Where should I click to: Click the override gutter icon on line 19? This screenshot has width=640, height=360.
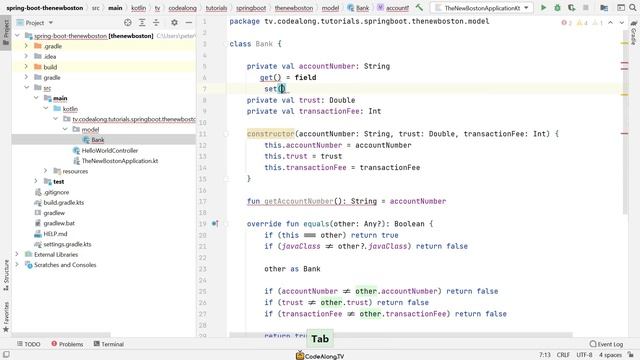[x=215, y=224]
